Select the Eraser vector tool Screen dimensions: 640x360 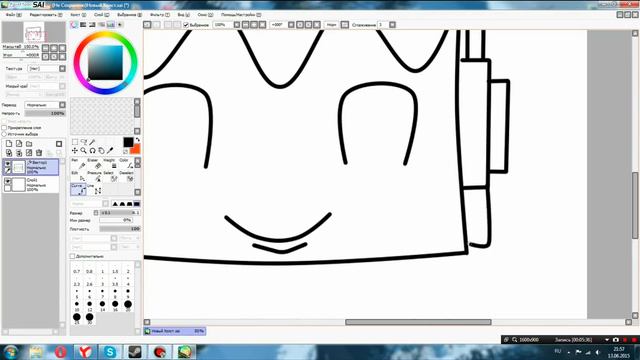[x=95, y=164]
